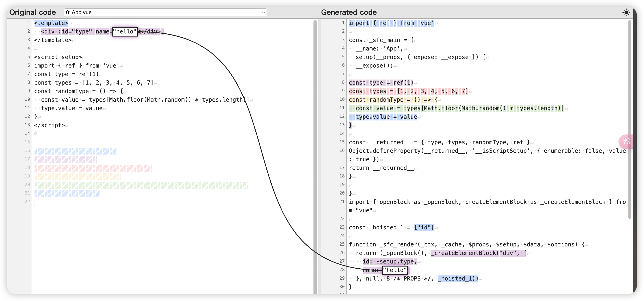Click the _hoisted_1)) segment on line 29

point(458,278)
